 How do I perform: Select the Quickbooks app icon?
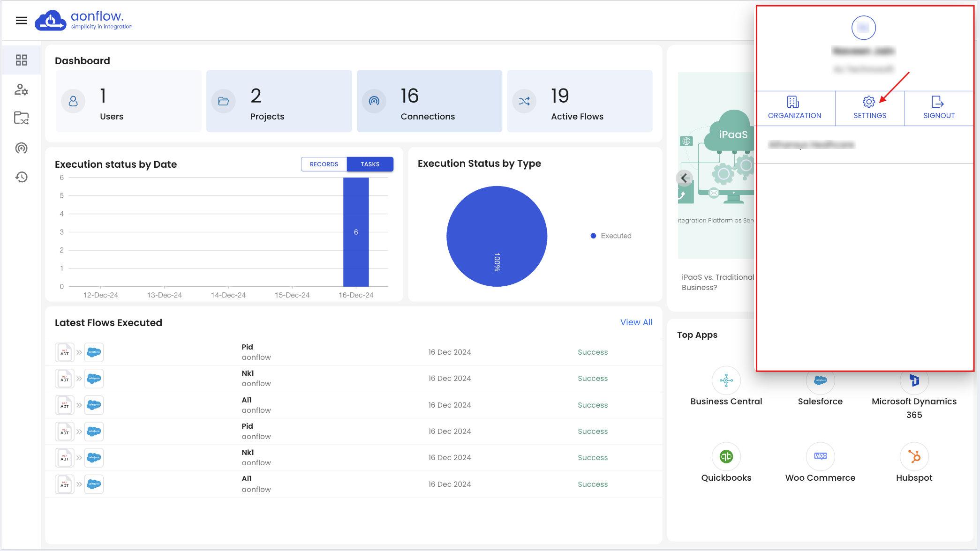pos(726,456)
